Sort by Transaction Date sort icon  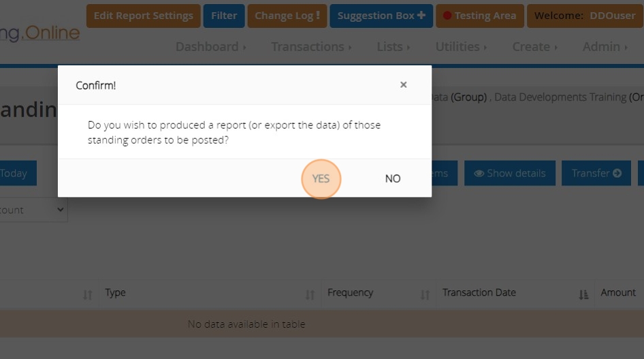click(x=583, y=294)
